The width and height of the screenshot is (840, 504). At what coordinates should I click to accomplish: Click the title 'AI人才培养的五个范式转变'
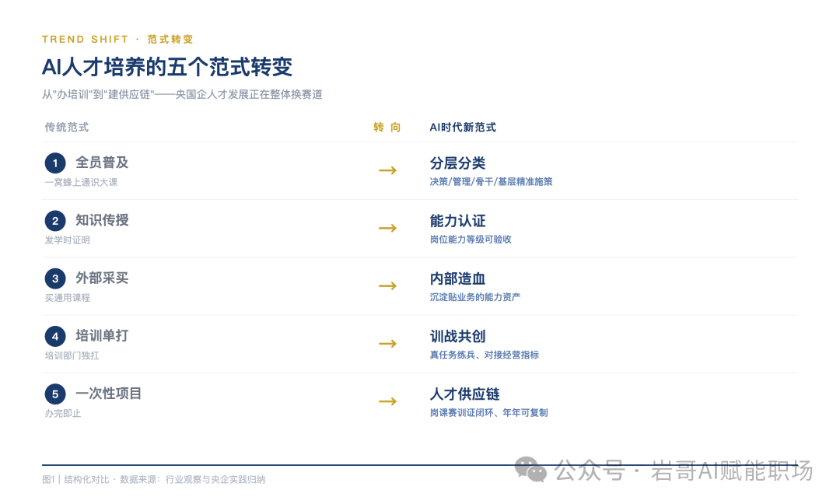(167, 67)
